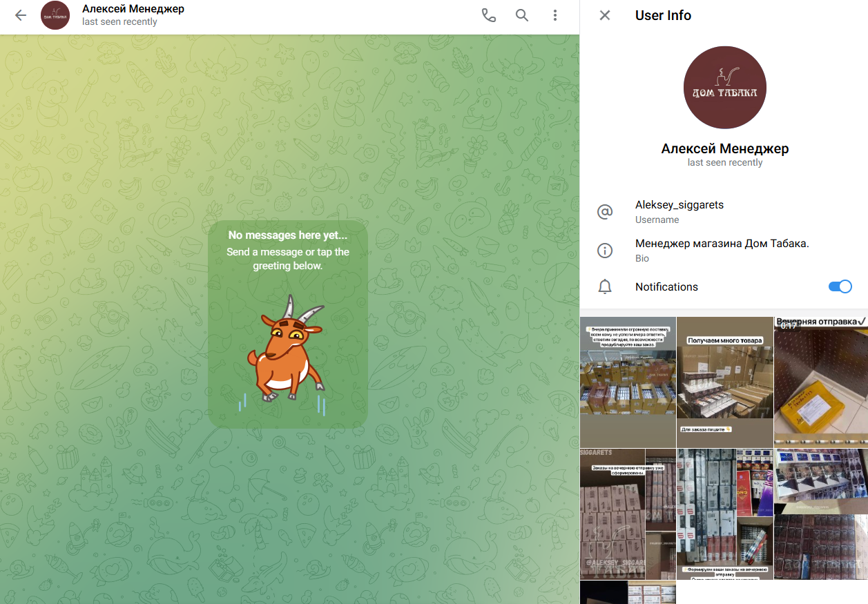Start a voice call with the phone icon
Image resolution: width=868 pixels, height=604 pixels.
489,15
